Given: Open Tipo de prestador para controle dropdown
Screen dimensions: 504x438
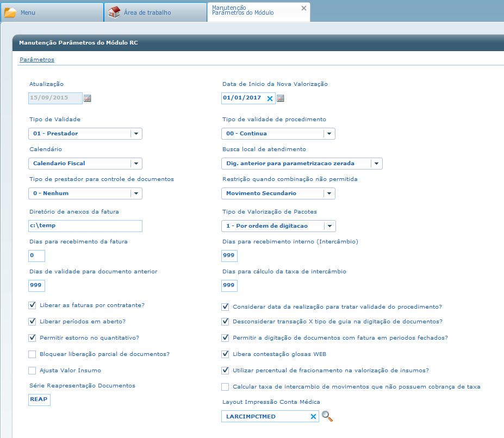Looking at the screenshot, I should 85,193.
